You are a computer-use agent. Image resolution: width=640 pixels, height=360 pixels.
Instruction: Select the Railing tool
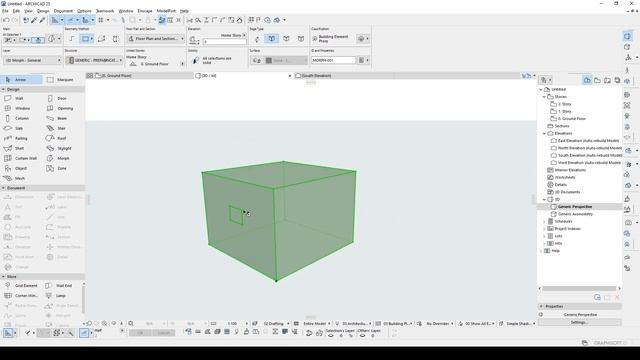[21, 138]
